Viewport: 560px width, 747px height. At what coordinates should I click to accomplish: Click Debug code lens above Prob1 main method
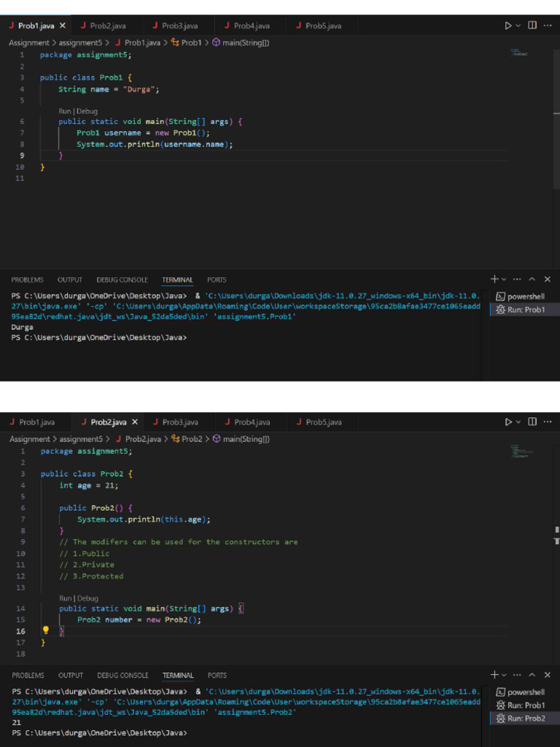click(x=87, y=111)
